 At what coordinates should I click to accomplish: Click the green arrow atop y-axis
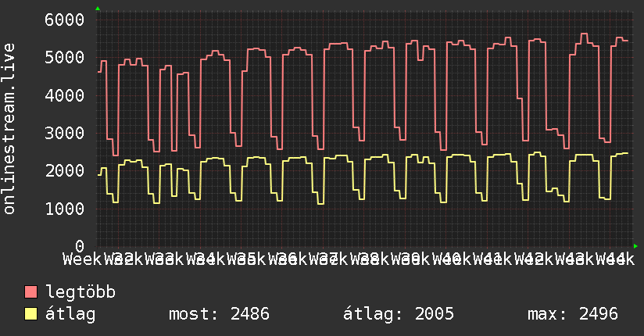[98, 9]
